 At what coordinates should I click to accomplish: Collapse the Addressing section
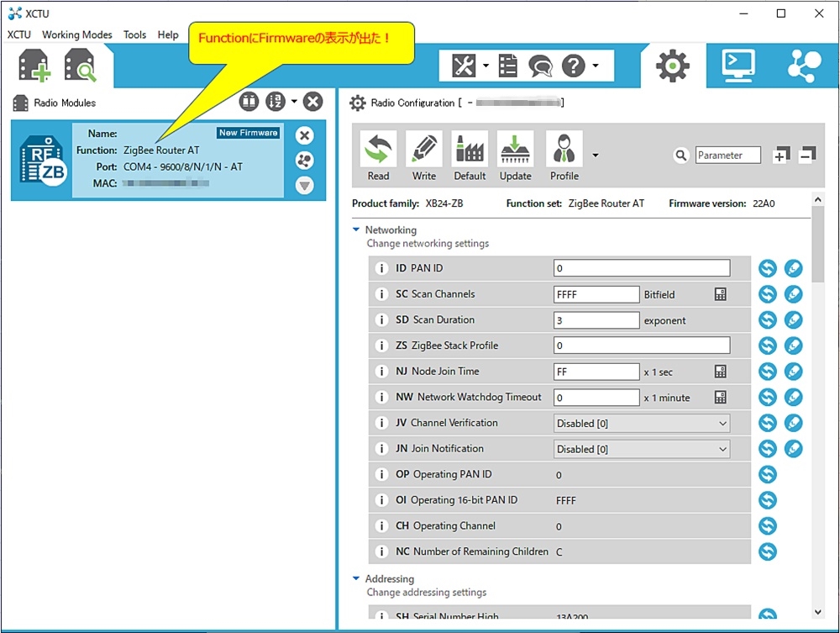point(356,578)
